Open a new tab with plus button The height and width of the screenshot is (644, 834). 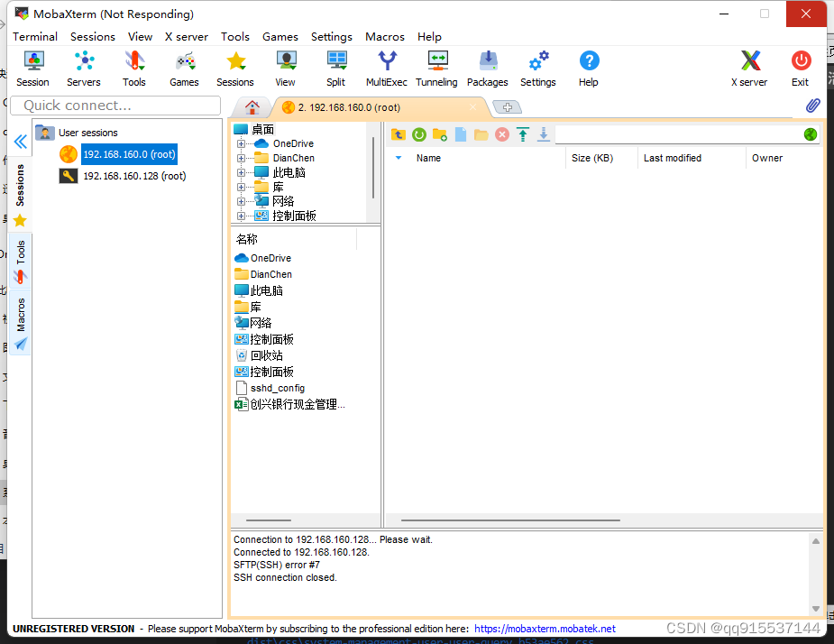pyautogui.click(x=508, y=107)
